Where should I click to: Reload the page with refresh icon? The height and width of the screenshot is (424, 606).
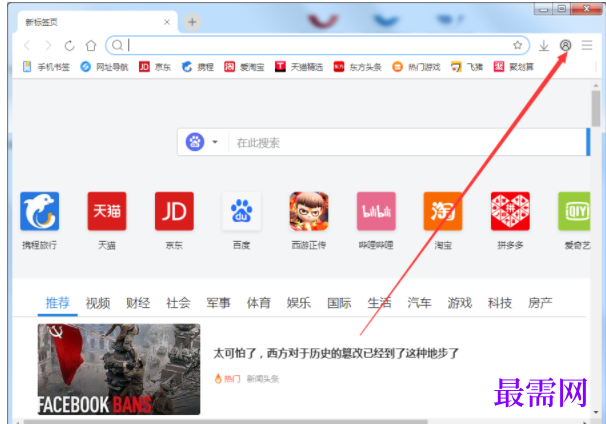[70, 46]
